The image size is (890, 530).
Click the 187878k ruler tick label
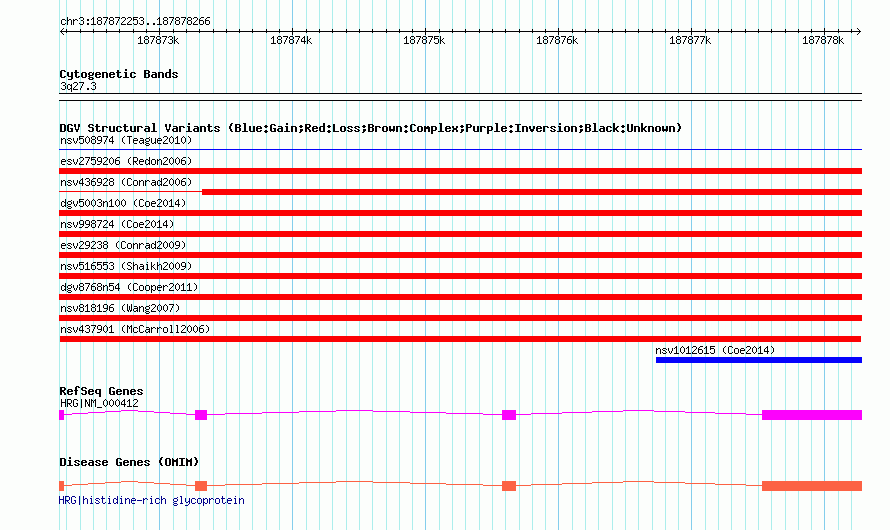pyautogui.click(x=822, y=40)
